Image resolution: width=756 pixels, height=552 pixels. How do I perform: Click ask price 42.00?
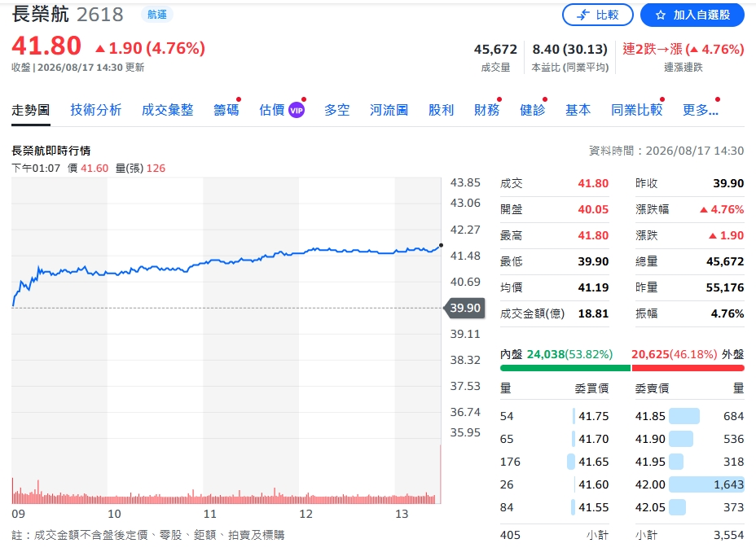pyautogui.click(x=650, y=484)
